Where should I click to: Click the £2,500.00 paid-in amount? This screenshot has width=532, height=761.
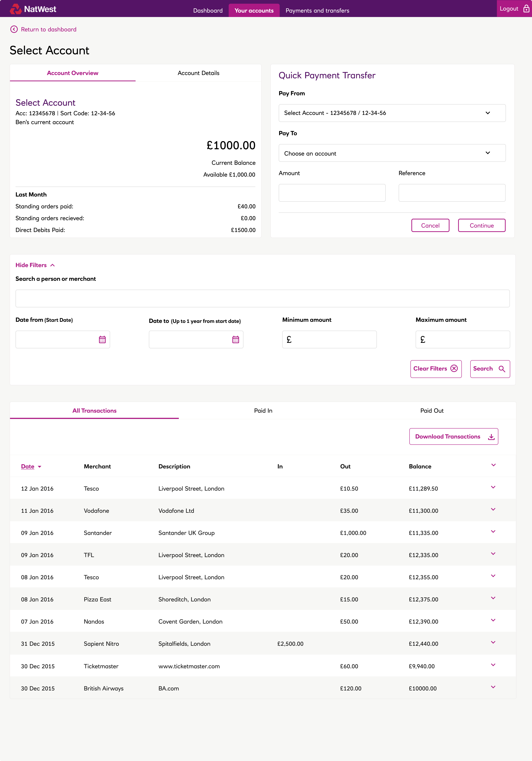point(290,644)
